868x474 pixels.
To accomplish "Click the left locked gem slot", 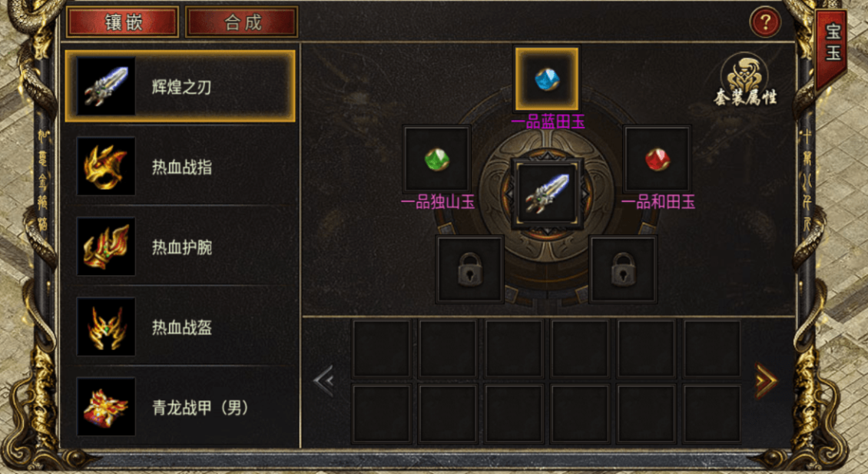I will click(469, 269).
